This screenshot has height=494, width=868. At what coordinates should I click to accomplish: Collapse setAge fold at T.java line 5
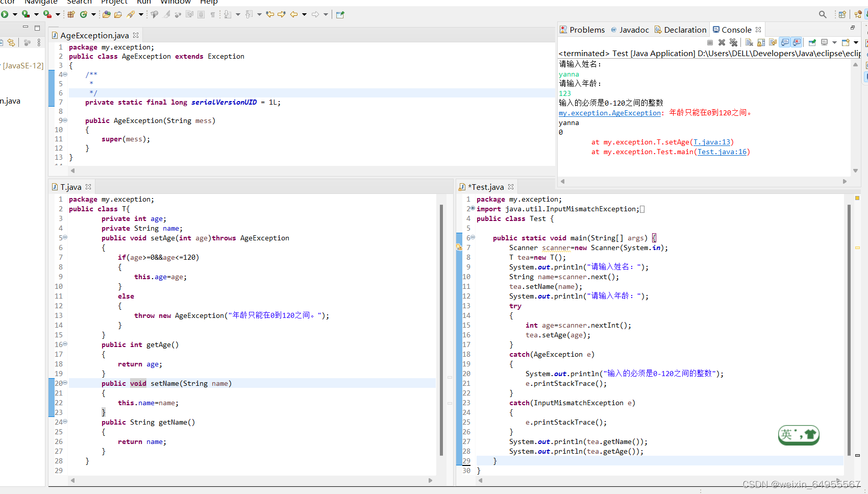click(x=65, y=237)
